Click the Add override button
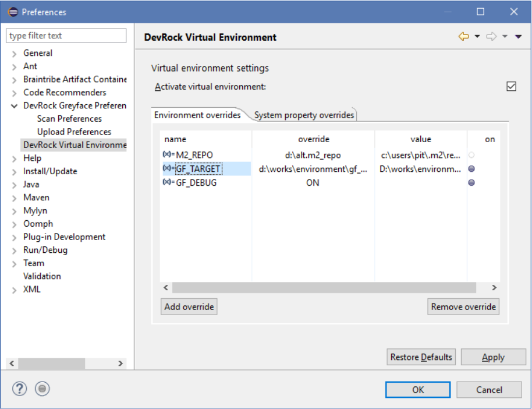 189,306
